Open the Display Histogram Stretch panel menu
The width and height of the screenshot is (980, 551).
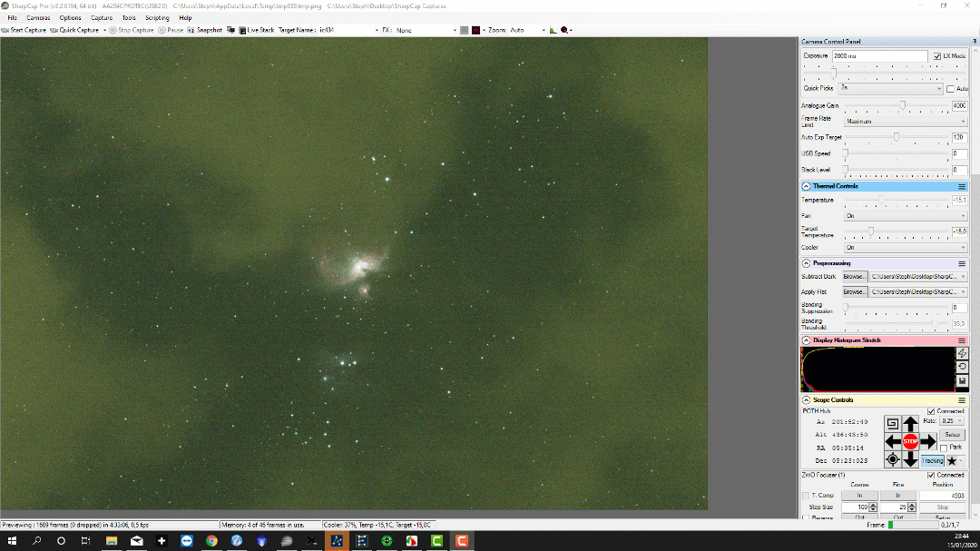point(962,340)
